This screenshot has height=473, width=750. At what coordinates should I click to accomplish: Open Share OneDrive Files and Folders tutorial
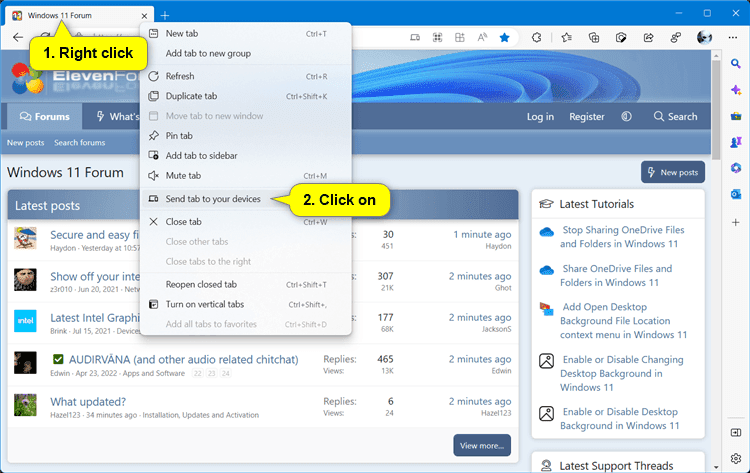pyautogui.click(x=616, y=275)
